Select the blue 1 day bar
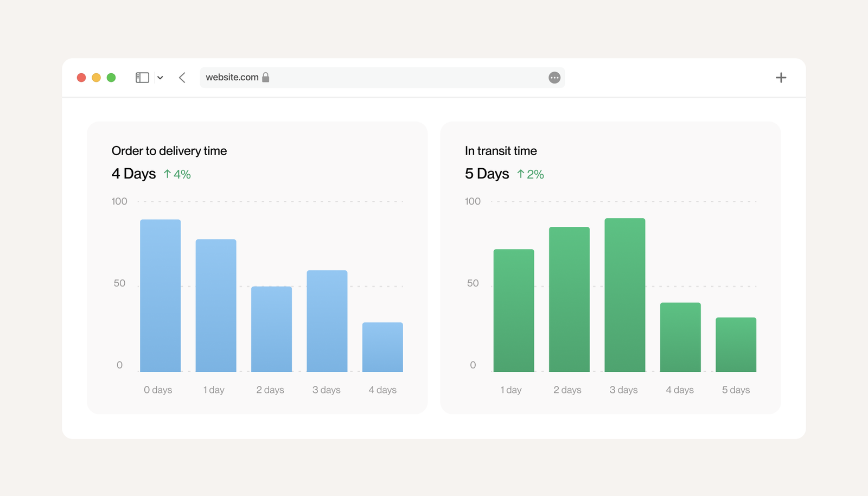Image resolution: width=868 pixels, height=496 pixels. (x=216, y=306)
